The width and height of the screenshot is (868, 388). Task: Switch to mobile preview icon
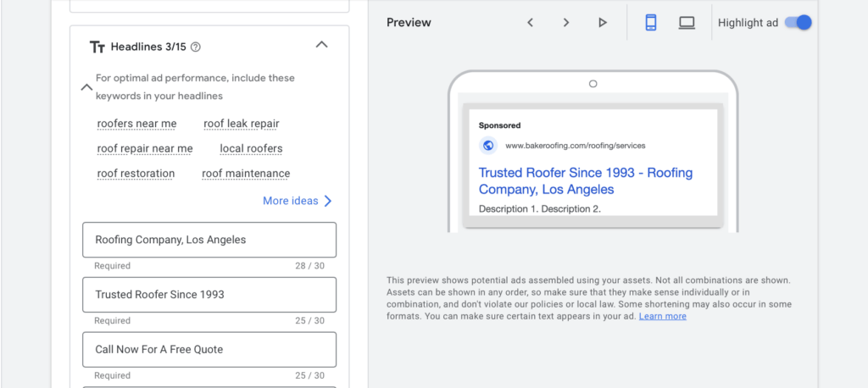[651, 23]
